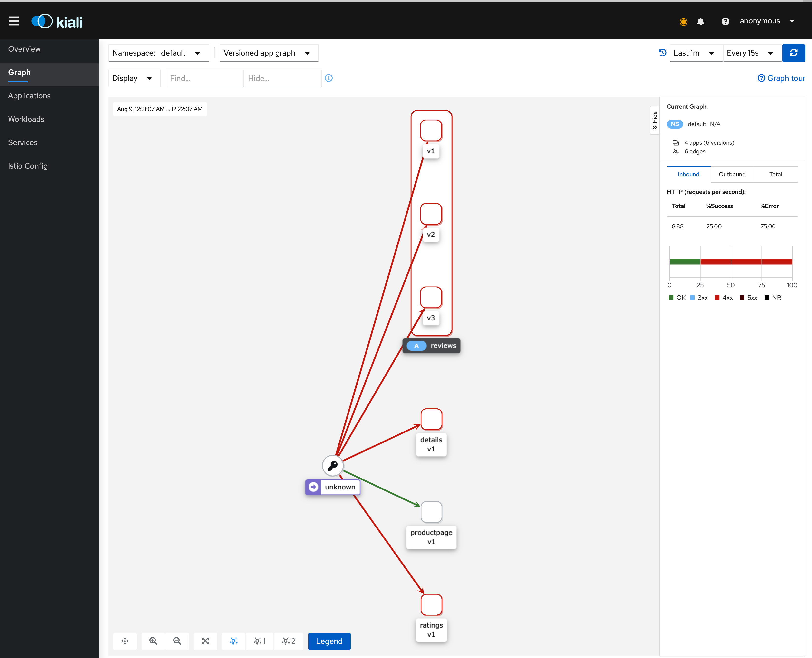Open the Display options dropdown
Viewport: 812px width, 658px height.
(x=134, y=78)
